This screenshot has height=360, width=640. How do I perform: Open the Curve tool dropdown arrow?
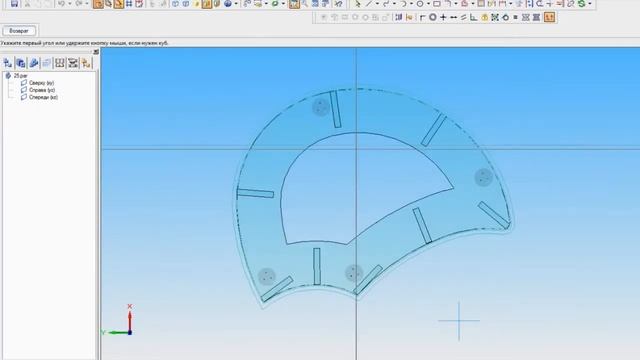pyautogui.click(x=394, y=4)
